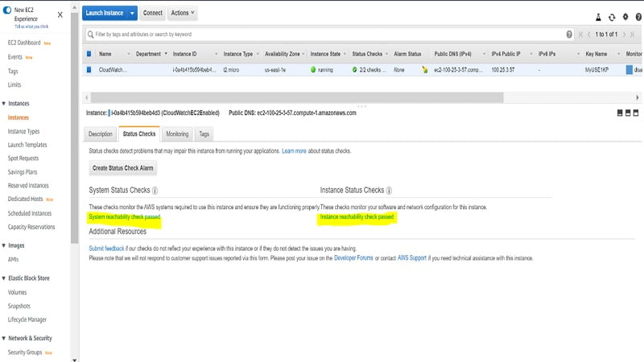Open Events in the sidebar
Screen dimensions: 644x362
click(x=15, y=57)
